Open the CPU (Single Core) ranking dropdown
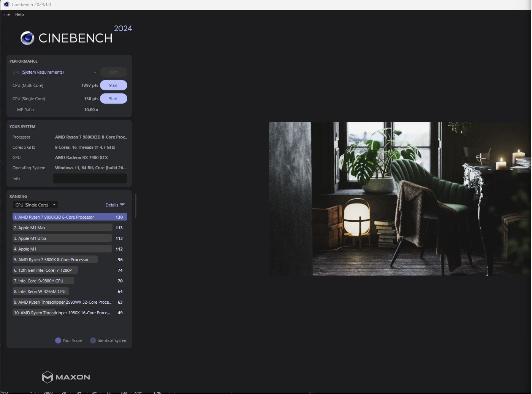This screenshot has height=394, width=532. (35, 205)
